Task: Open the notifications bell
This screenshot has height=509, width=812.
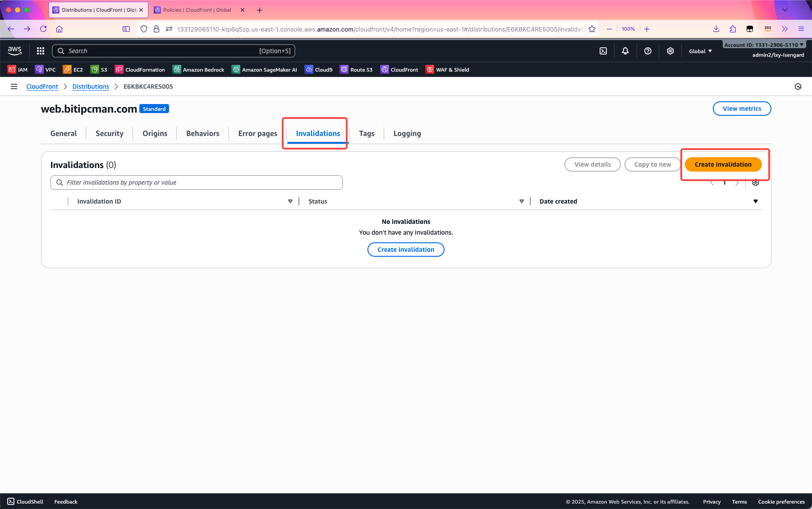Action: (x=625, y=51)
